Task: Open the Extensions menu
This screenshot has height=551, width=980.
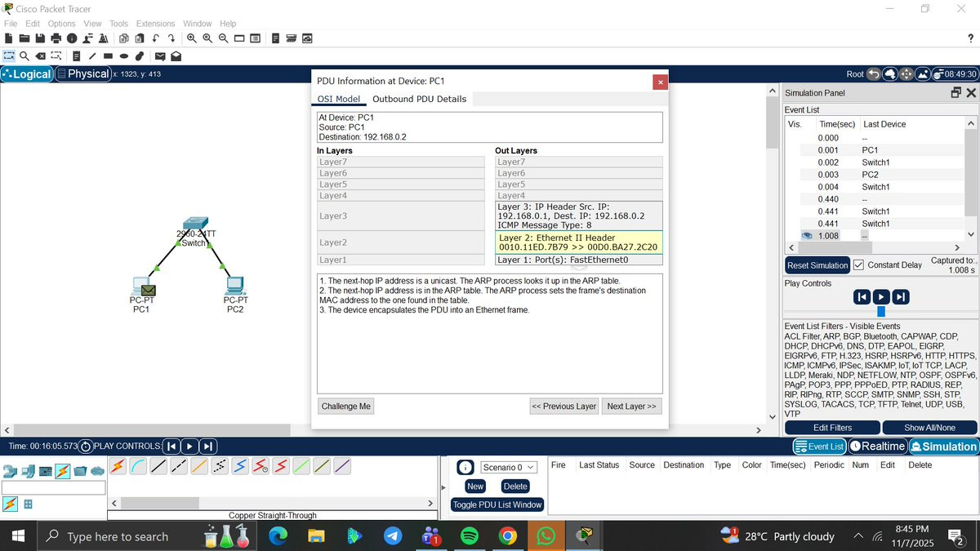Action: 155,24
